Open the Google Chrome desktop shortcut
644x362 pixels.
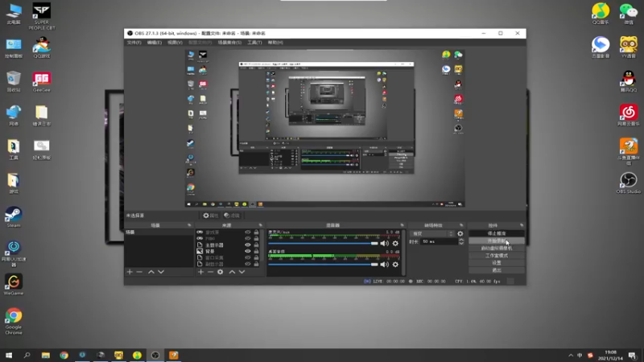[14, 321]
